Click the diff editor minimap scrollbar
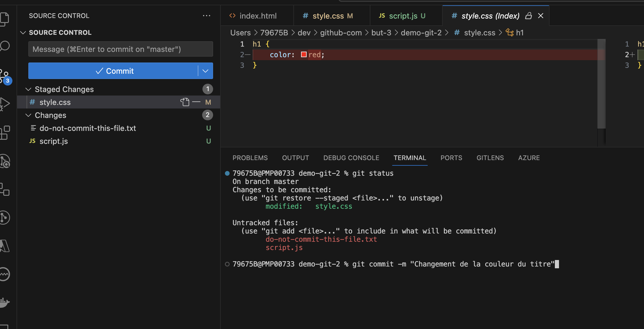 point(601,84)
